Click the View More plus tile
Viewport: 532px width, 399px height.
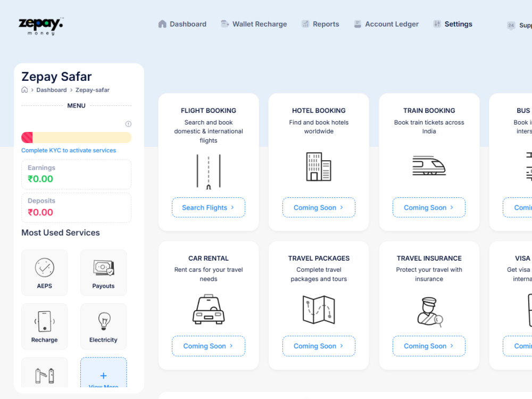(x=104, y=372)
